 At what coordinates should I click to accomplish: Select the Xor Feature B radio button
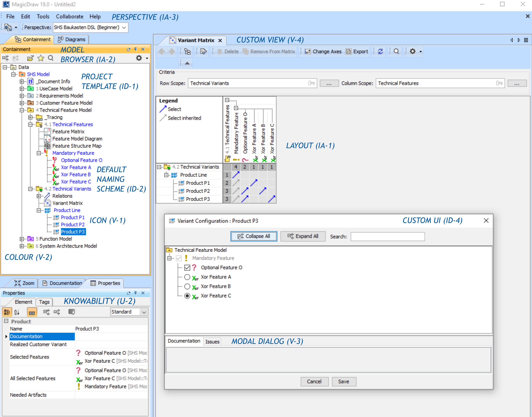187,286
